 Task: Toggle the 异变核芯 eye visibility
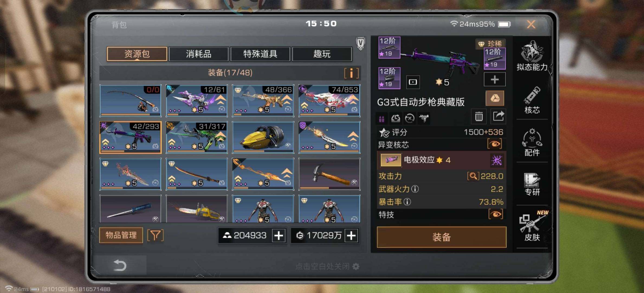tap(494, 144)
